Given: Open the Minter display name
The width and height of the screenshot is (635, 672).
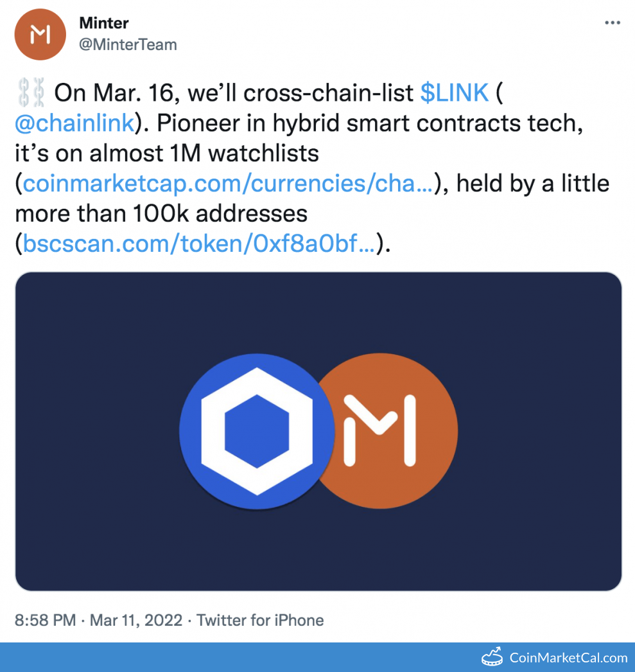Looking at the screenshot, I should pyautogui.click(x=104, y=23).
